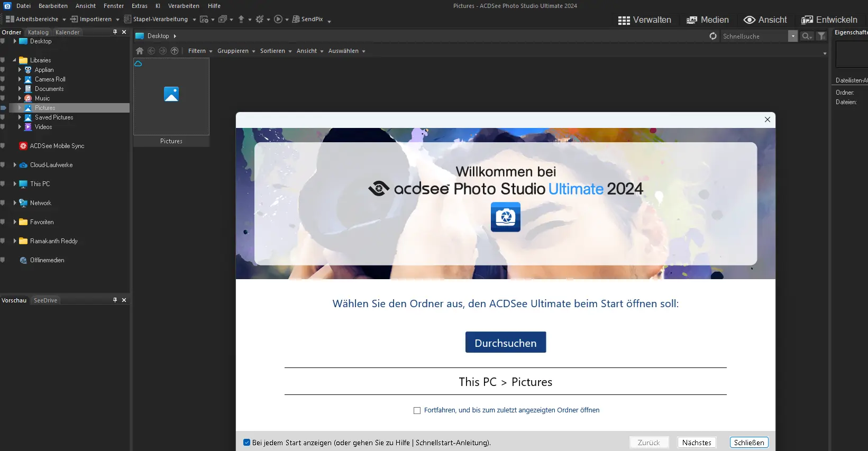The height and width of the screenshot is (451, 868).
Task: Click the slideshow play icon in toolbar
Action: tap(278, 19)
